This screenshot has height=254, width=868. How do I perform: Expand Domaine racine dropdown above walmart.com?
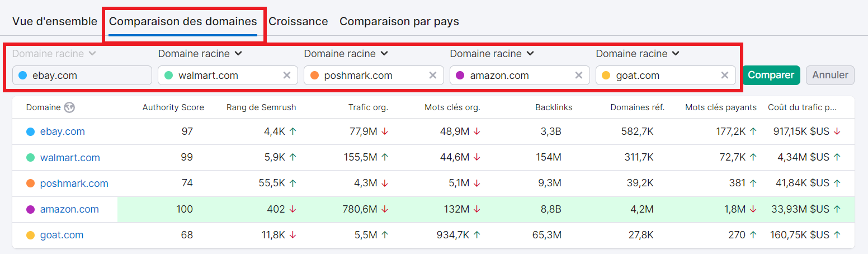pyautogui.click(x=200, y=54)
